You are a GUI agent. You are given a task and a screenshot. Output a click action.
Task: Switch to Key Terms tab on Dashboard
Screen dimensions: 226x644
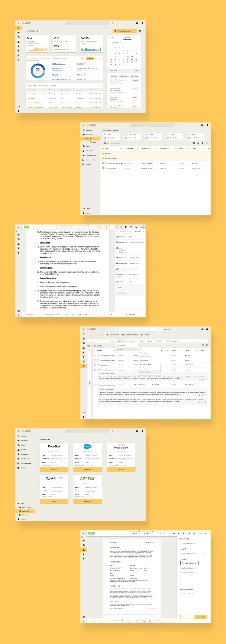45,58
